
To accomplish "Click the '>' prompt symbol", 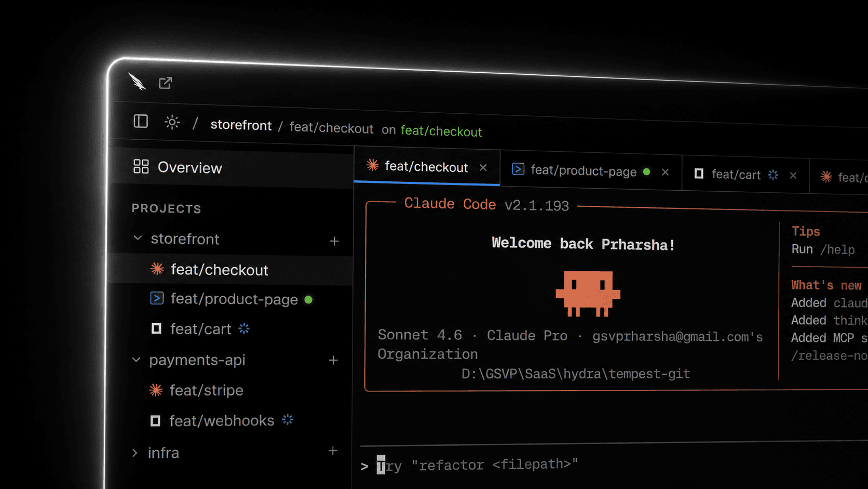I will 364,467.
